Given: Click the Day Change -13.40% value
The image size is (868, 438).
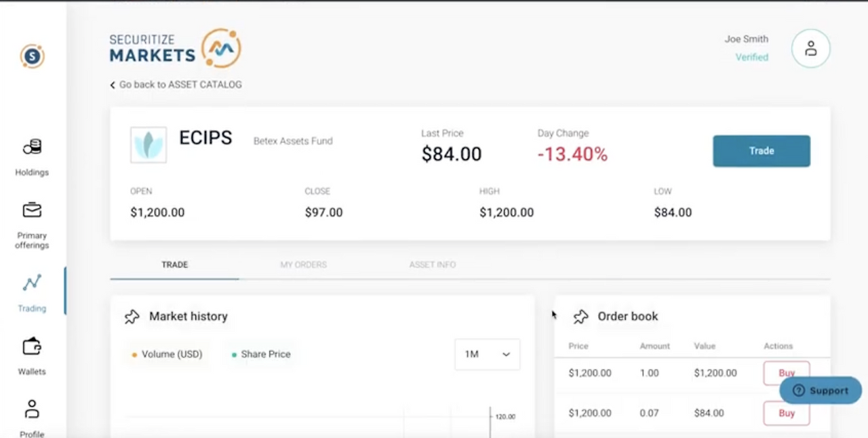Looking at the screenshot, I should [x=572, y=155].
